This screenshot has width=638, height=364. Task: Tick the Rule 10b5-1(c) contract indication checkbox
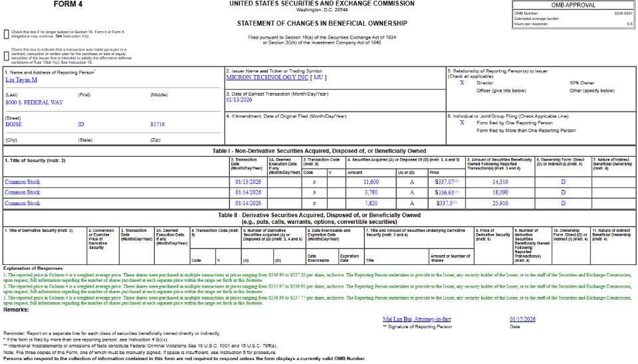pos(6,55)
